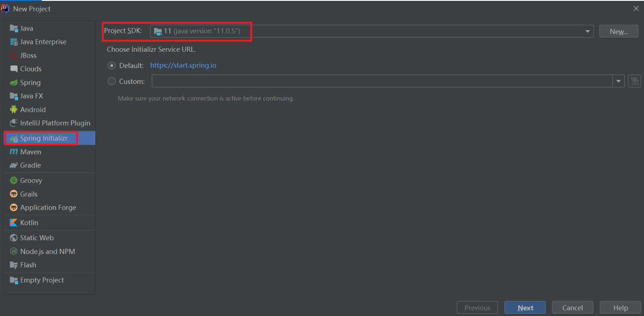This screenshot has height=316, width=644.
Task: Click the custom URL browse icon
Action: [634, 81]
